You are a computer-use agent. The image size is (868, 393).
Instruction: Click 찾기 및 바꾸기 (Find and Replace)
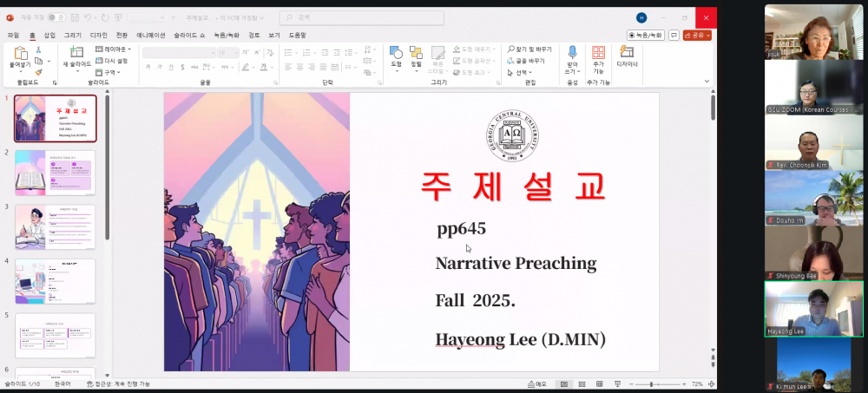[529, 49]
